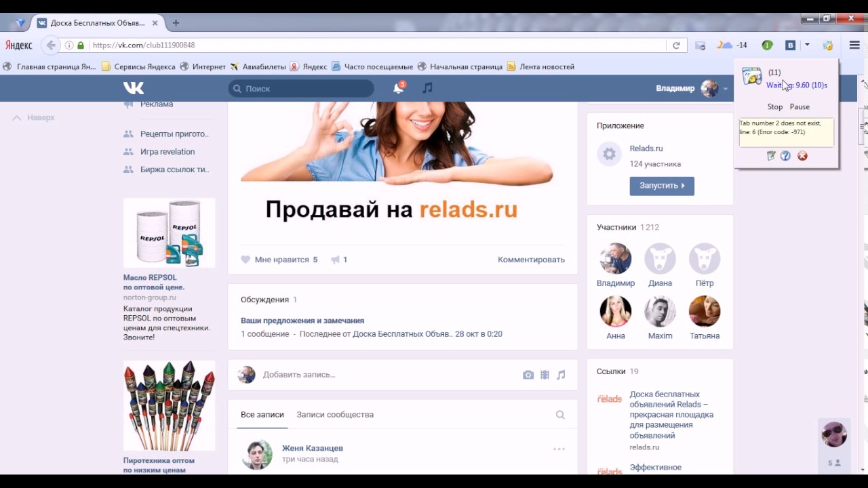868x488 pixels.
Task: Switch to Все записи tab
Action: pos(262,415)
